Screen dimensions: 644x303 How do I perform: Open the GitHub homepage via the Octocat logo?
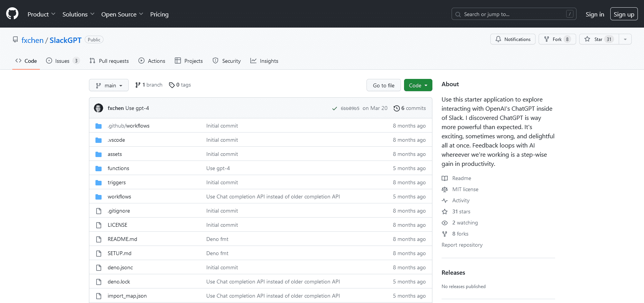pos(12,14)
